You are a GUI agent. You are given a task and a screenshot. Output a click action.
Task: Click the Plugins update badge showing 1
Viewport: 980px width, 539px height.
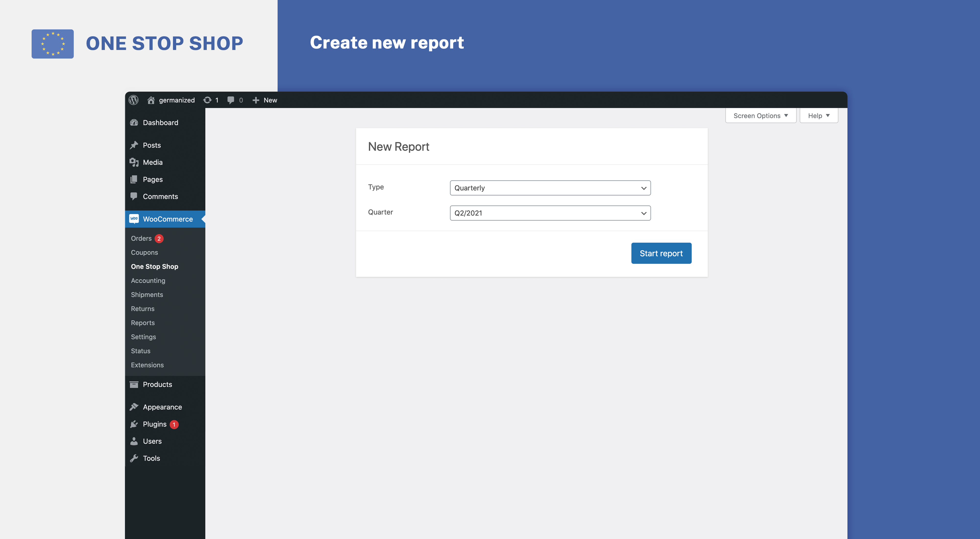click(174, 425)
